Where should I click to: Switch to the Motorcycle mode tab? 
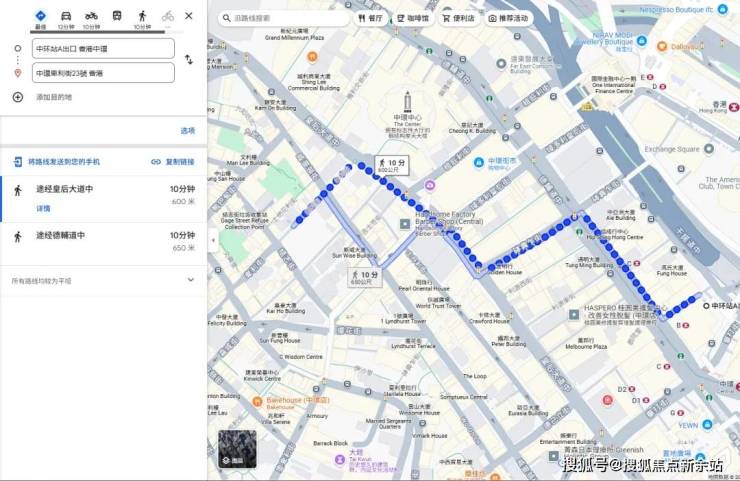pyautogui.click(x=91, y=19)
